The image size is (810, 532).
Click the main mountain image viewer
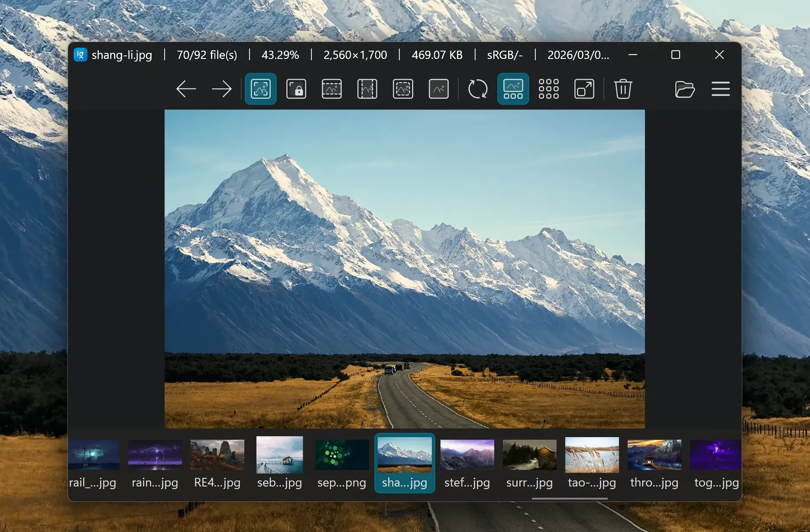click(405, 269)
